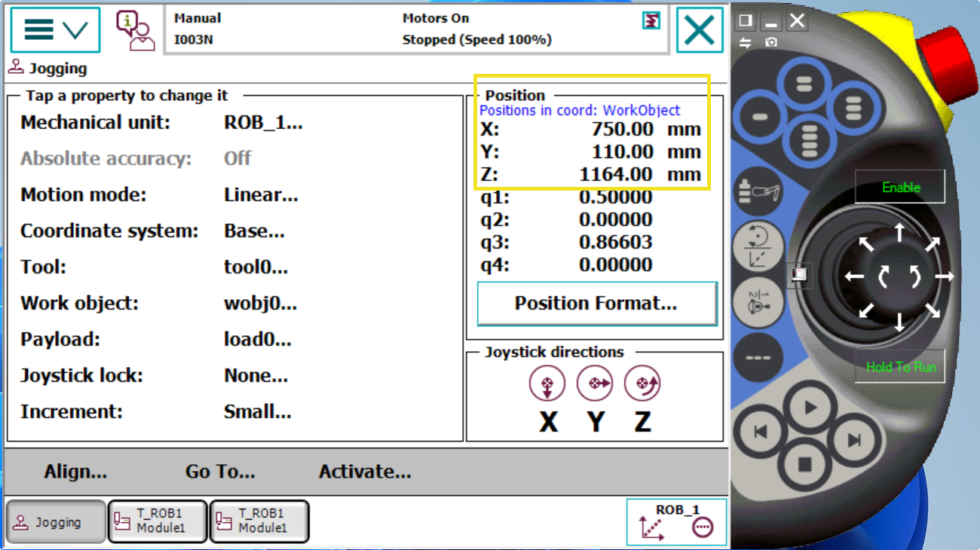Click the Align button
This screenshot has height=550, width=980.
(75, 472)
